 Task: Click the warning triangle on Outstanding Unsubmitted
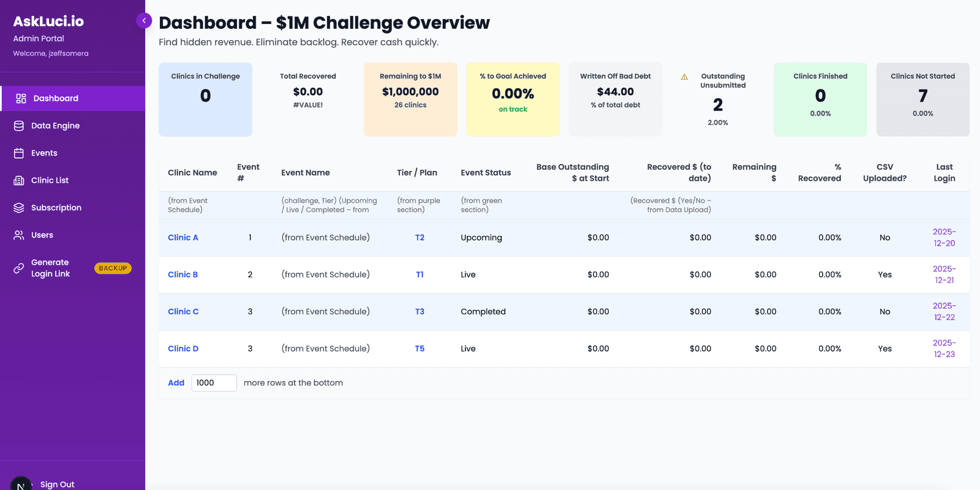pos(685,77)
